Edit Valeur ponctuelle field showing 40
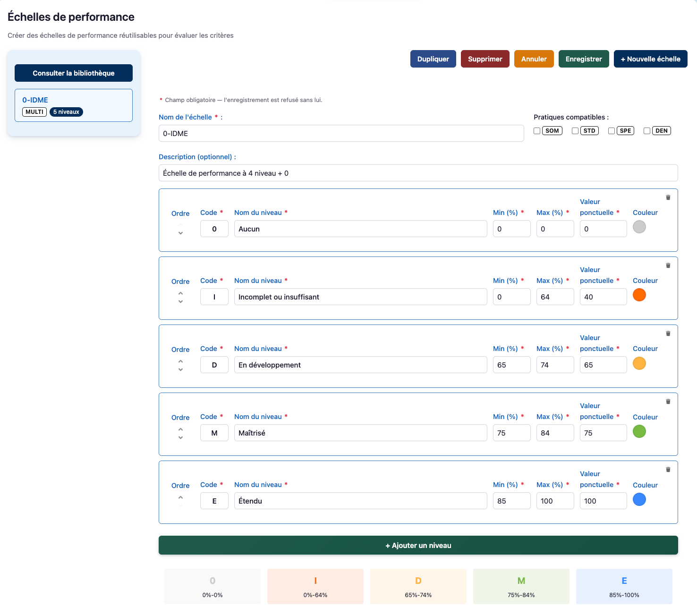 603,297
